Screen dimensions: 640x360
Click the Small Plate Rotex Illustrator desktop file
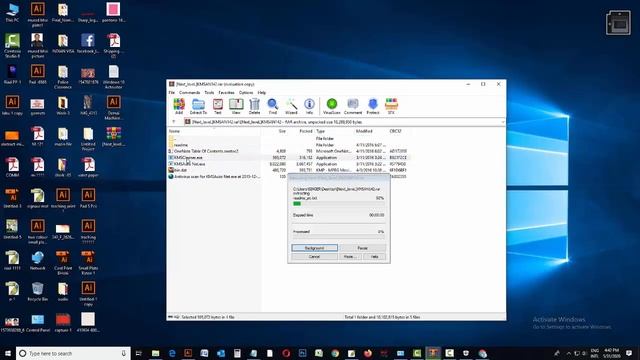88,262
